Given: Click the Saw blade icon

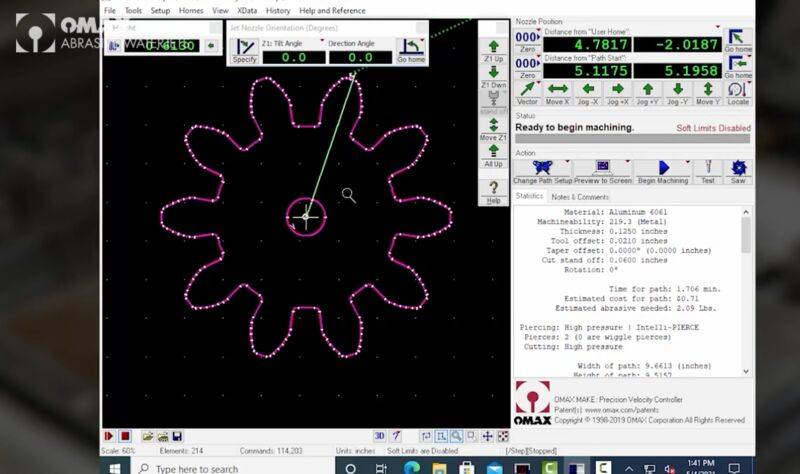Looking at the screenshot, I should (x=738, y=168).
